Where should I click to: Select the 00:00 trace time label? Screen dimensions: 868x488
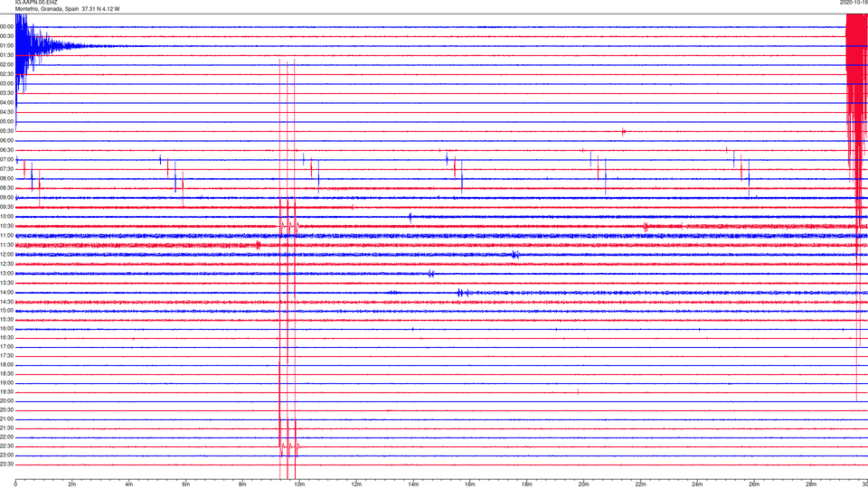(7, 26)
